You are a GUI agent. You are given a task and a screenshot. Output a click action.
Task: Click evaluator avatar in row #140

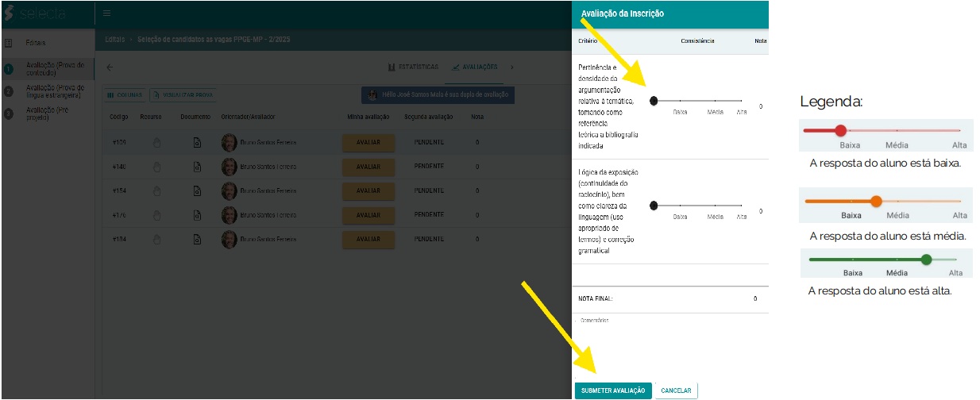coord(230,167)
